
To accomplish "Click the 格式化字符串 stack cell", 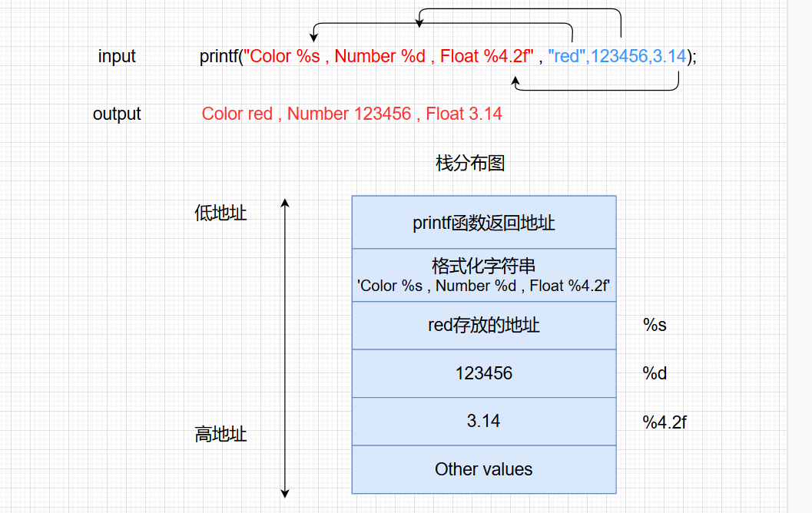I will 483,275.
